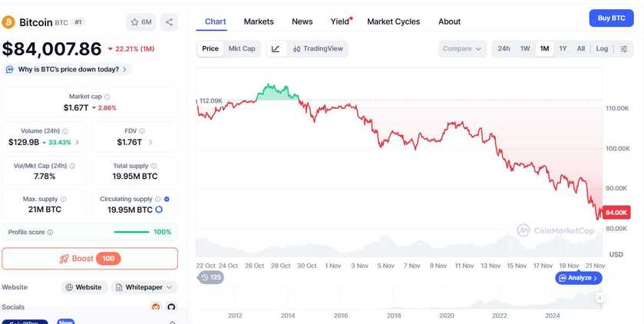The height and width of the screenshot is (324, 644).
Task: Click the Market cap info icon
Action: (x=107, y=97)
